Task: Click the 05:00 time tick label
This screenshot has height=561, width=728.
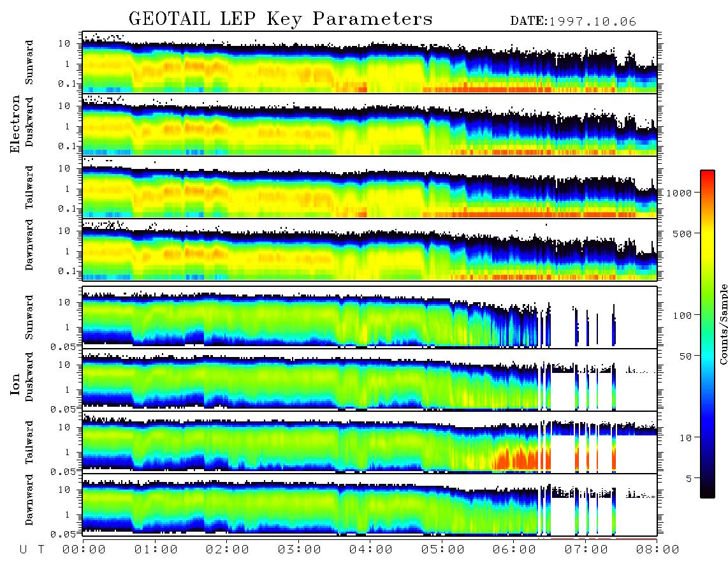Action: pos(443,550)
